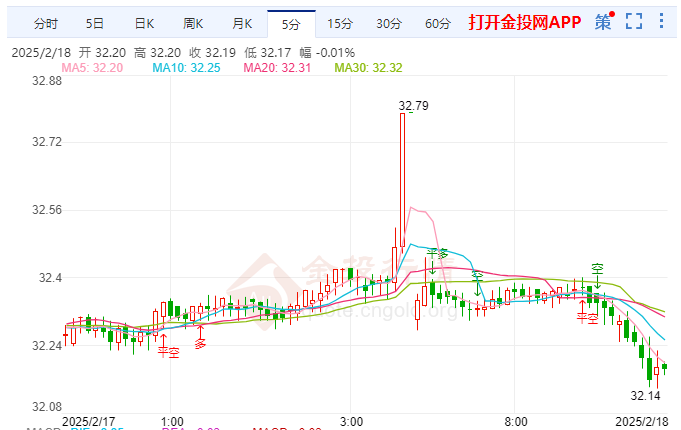Open the 30分 interval tab
Screen dimensions: 681x430
(x=389, y=23)
